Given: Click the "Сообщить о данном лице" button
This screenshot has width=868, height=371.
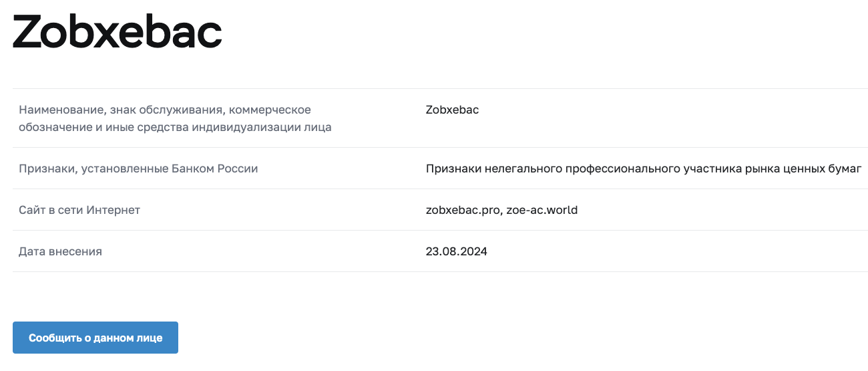Looking at the screenshot, I should [95, 338].
